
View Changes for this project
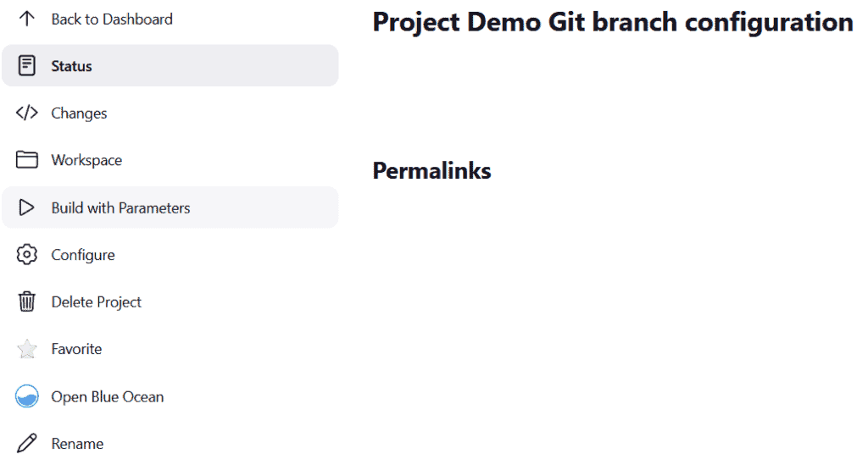(x=79, y=113)
